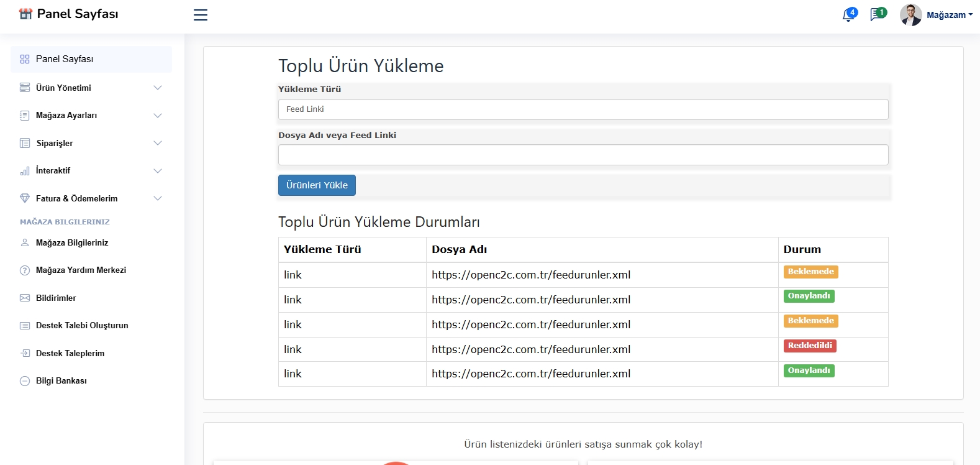
Task: Click the Mağaza Yardım Merkezi question icon
Action: coord(25,270)
